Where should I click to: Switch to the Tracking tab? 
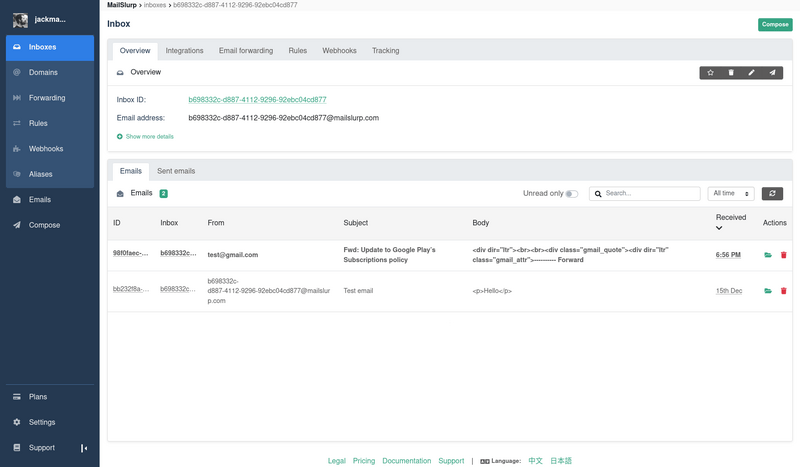(385, 51)
